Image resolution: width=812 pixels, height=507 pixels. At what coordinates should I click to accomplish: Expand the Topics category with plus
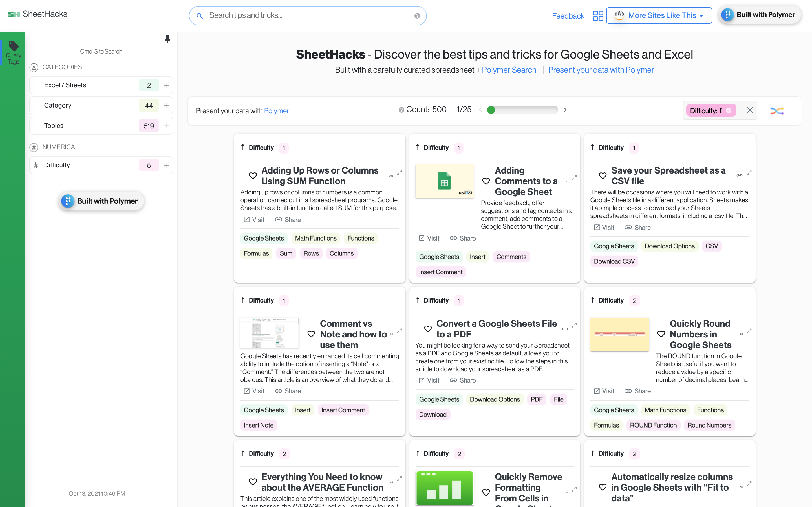(x=166, y=126)
